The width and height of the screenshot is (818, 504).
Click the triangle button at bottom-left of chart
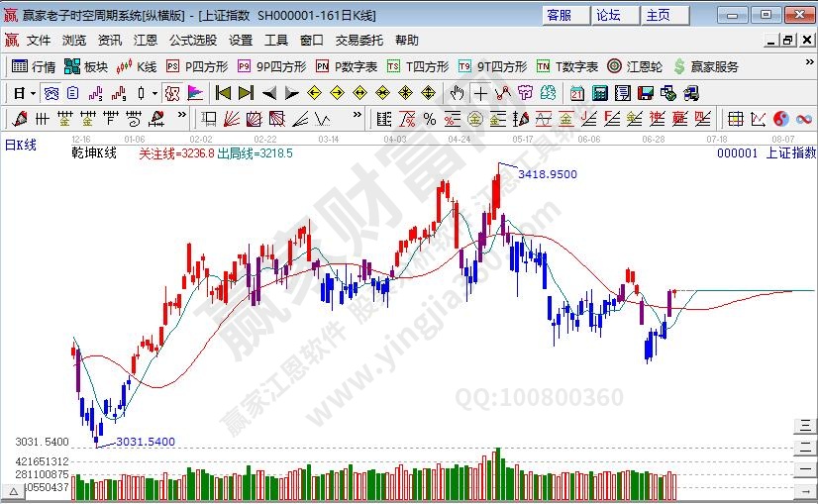coord(14,492)
